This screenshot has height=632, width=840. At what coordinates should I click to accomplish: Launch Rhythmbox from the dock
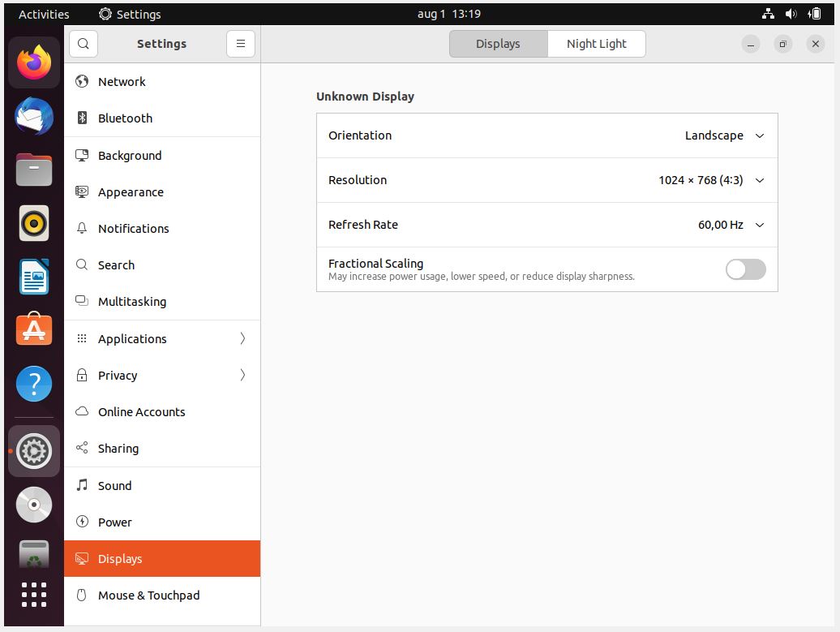pos(34,223)
